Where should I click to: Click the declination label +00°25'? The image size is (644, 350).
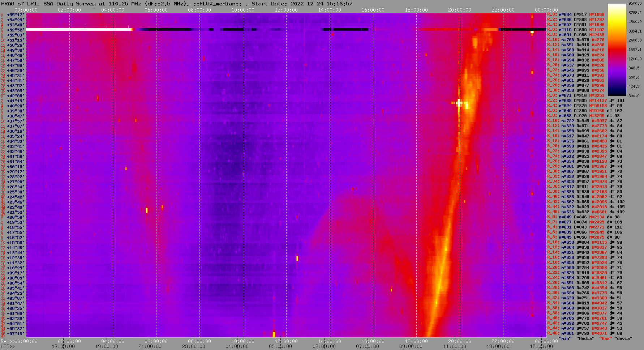[16, 308]
